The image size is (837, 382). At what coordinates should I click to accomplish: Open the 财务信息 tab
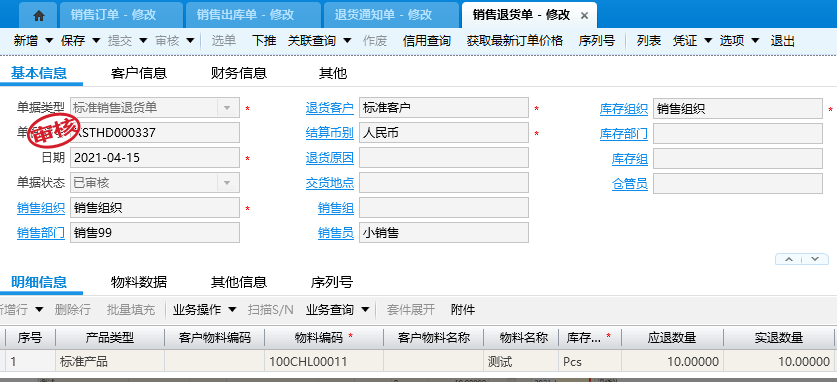tap(239, 73)
